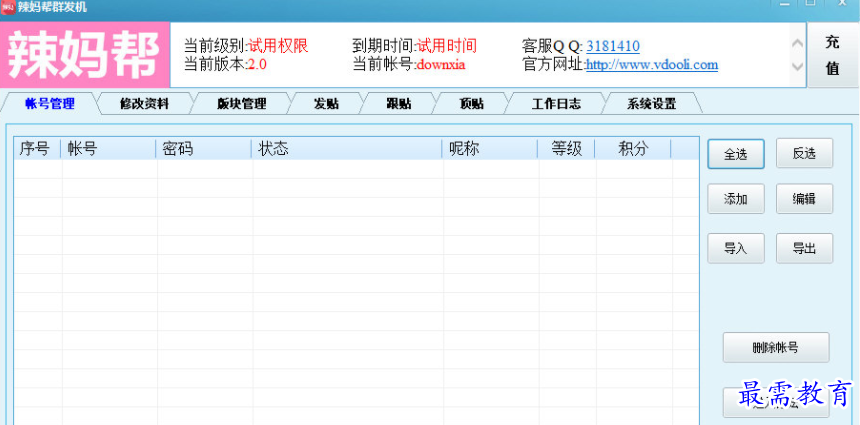Screen dimensions: 860x425
Task: Sort by the 序号 column header
Action: coord(37,148)
